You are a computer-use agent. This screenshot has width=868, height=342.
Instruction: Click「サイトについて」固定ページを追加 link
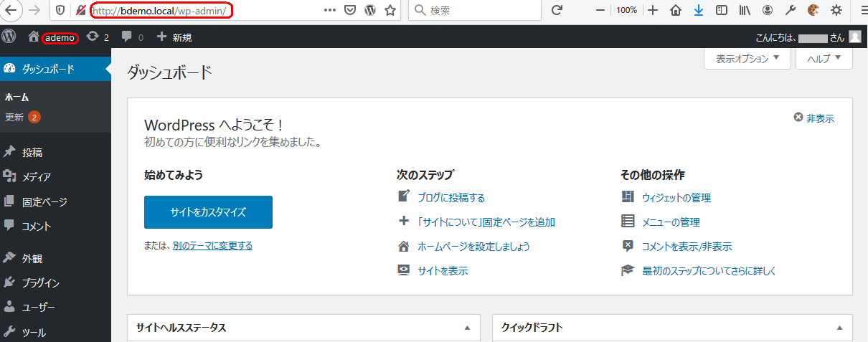pos(486,222)
